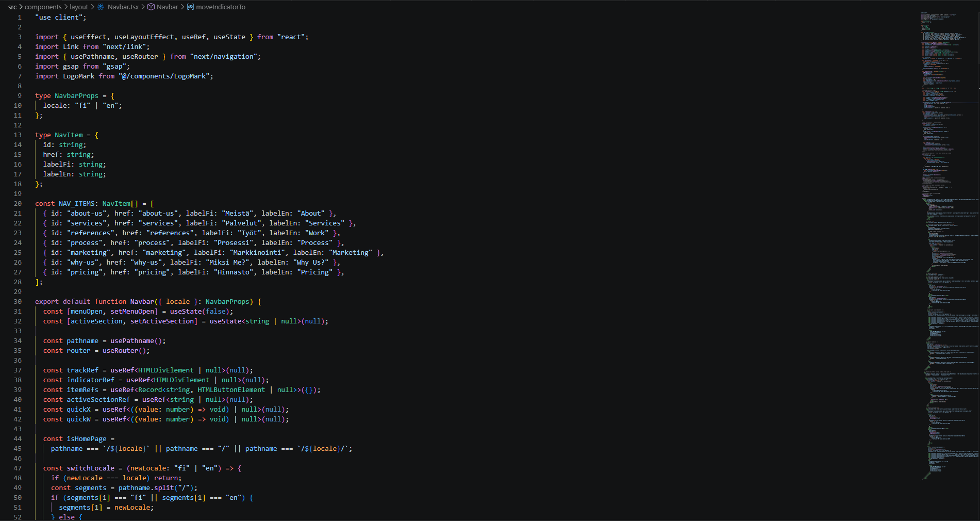Click the React file icon beside Navbar.tsx breadcrumb
Viewport: 980px width, 521px height.
100,7
